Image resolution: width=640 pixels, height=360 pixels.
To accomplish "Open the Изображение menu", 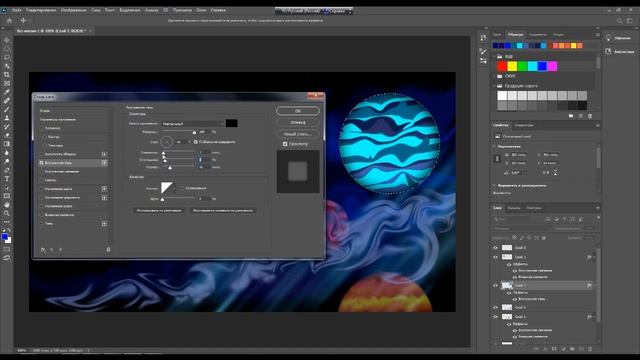I will (x=73, y=10).
